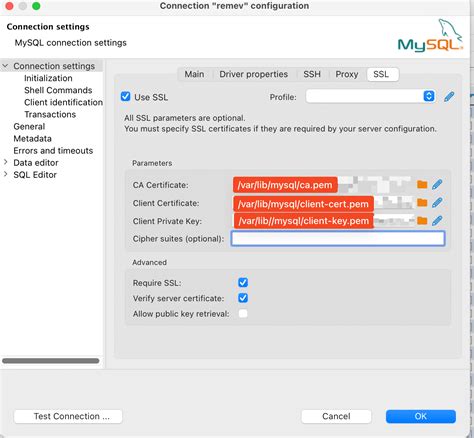Viewport: 474px width, 438px height.
Task: Toggle the Use SSL checkbox
Action: [x=125, y=97]
